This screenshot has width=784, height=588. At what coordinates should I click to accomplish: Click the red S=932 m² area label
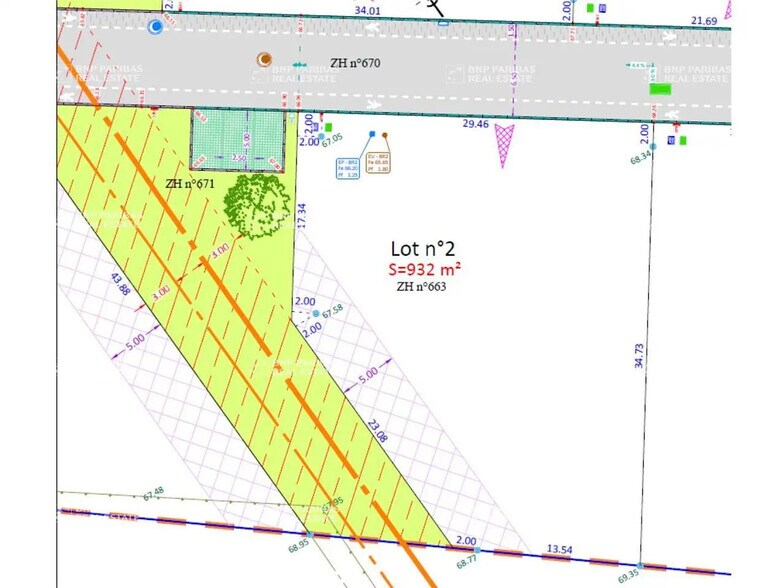tap(425, 269)
